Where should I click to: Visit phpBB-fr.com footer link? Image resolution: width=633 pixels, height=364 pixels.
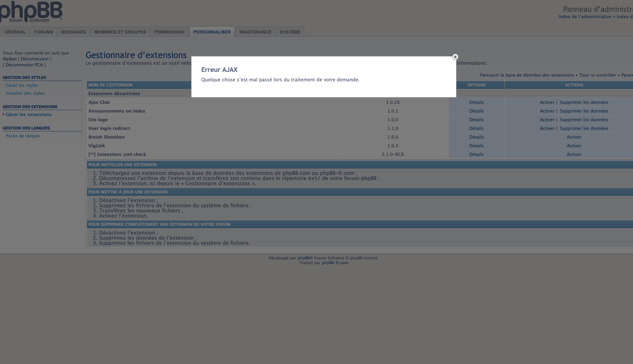pyautogui.click(x=335, y=263)
